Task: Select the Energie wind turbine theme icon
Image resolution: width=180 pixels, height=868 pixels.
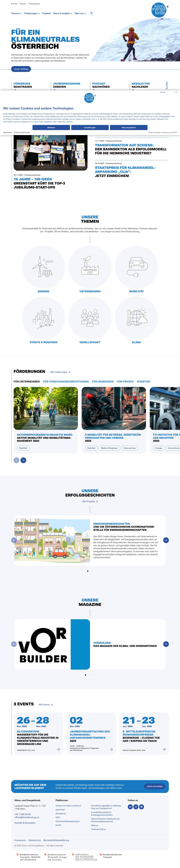Action: 43,267
